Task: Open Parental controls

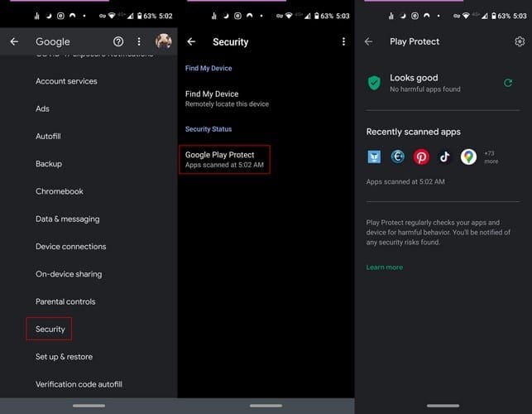Action: click(x=65, y=301)
